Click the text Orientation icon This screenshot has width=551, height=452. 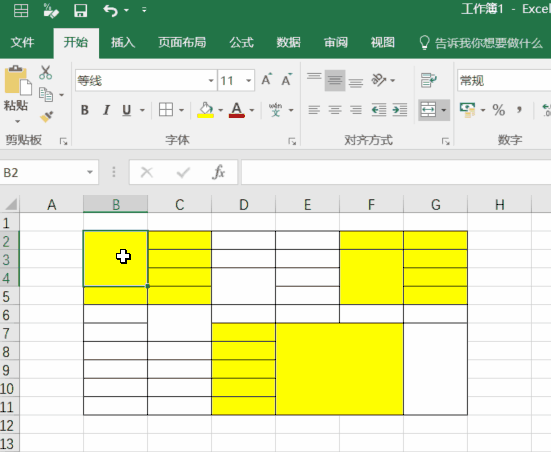[379, 80]
